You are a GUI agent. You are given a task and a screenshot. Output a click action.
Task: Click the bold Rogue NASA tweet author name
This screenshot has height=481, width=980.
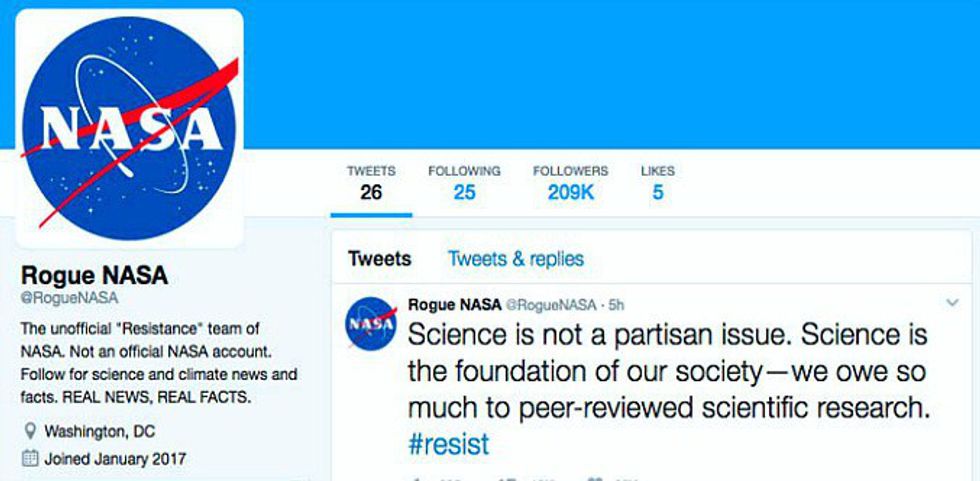pyautogui.click(x=455, y=304)
